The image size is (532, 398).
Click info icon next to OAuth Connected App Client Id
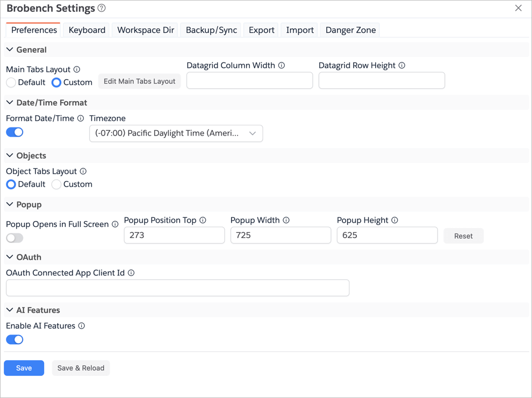pyautogui.click(x=131, y=273)
